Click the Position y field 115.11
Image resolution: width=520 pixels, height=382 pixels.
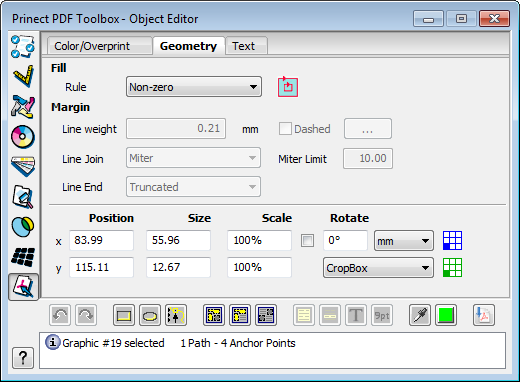tap(101, 267)
